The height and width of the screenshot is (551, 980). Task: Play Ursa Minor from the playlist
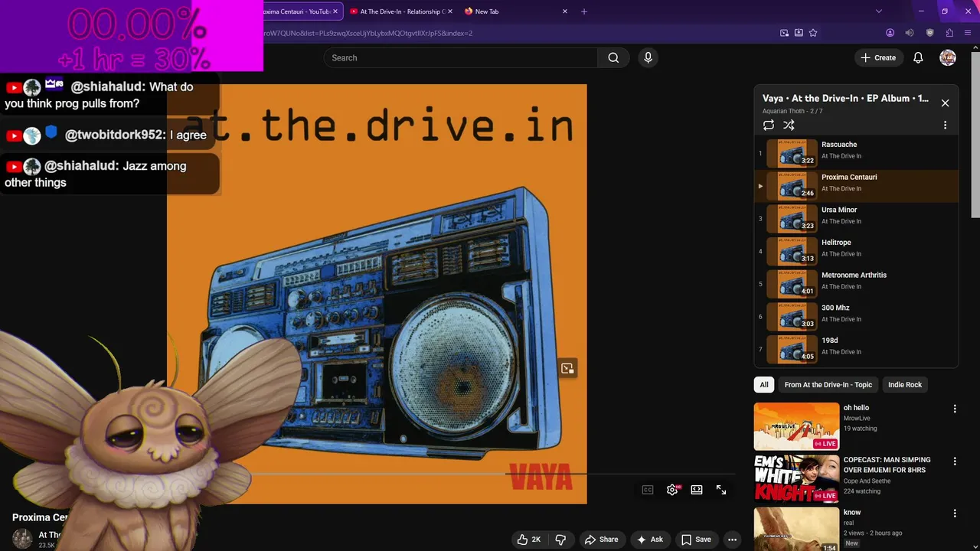tap(856, 219)
